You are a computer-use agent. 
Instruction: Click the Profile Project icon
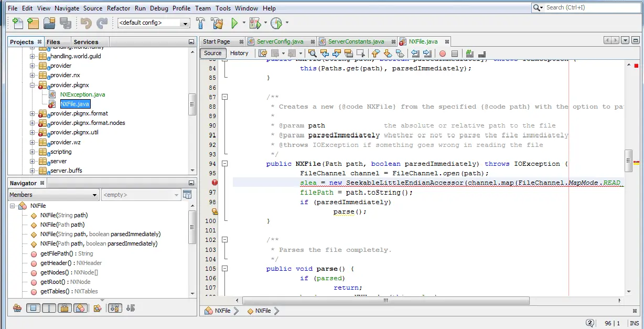(276, 23)
